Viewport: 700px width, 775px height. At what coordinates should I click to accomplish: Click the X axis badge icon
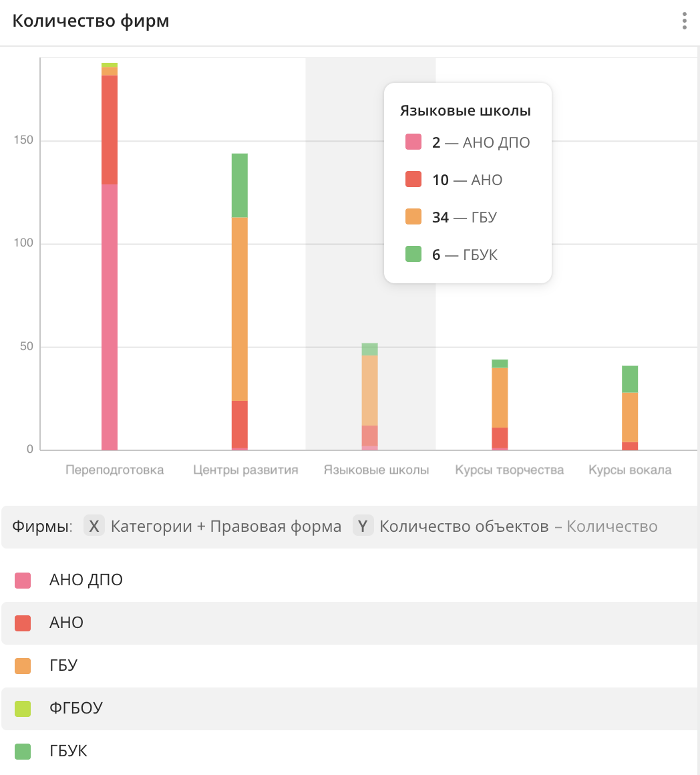point(94,526)
